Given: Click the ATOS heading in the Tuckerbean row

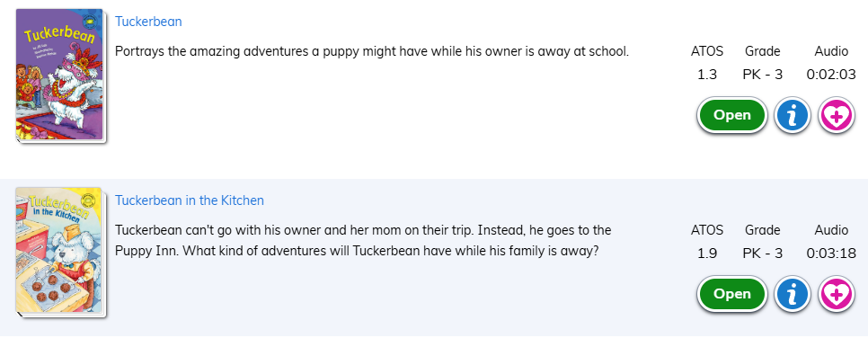Looking at the screenshot, I should coord(707,51).
